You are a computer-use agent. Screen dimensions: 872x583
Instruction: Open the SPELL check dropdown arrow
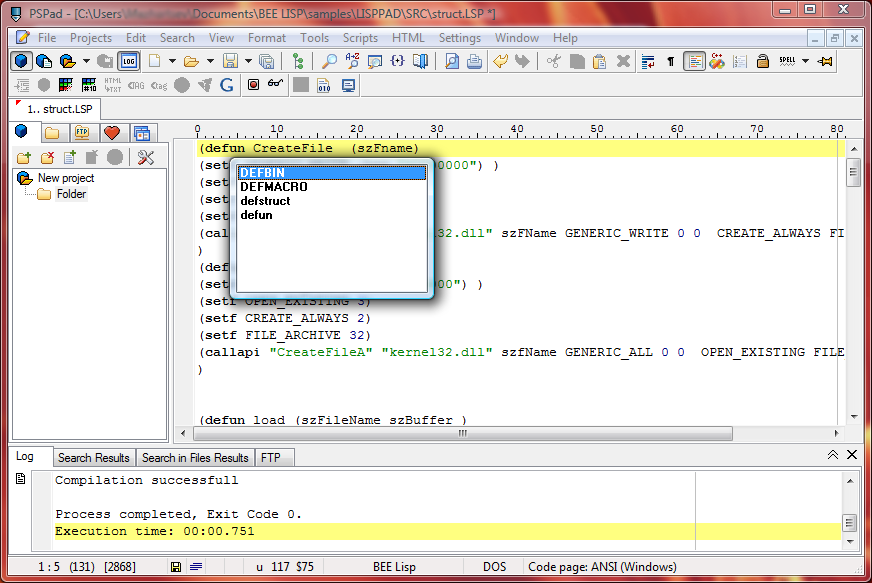[806, 61]
